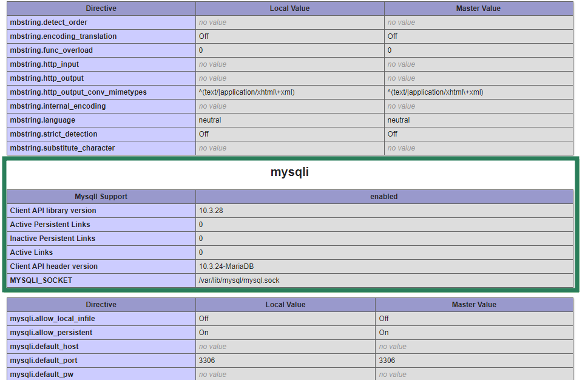Click the mbstring.detect_order directive name
This screenshot has height=380, width=588.
pyautogui.click(x=49, y=22)
